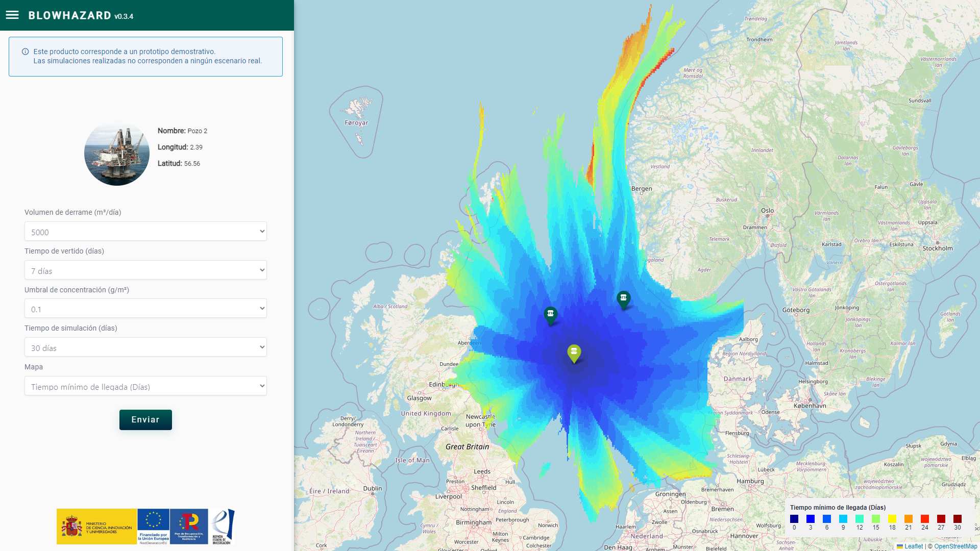Click the legend swatch for 9 days

click(843, 519)
